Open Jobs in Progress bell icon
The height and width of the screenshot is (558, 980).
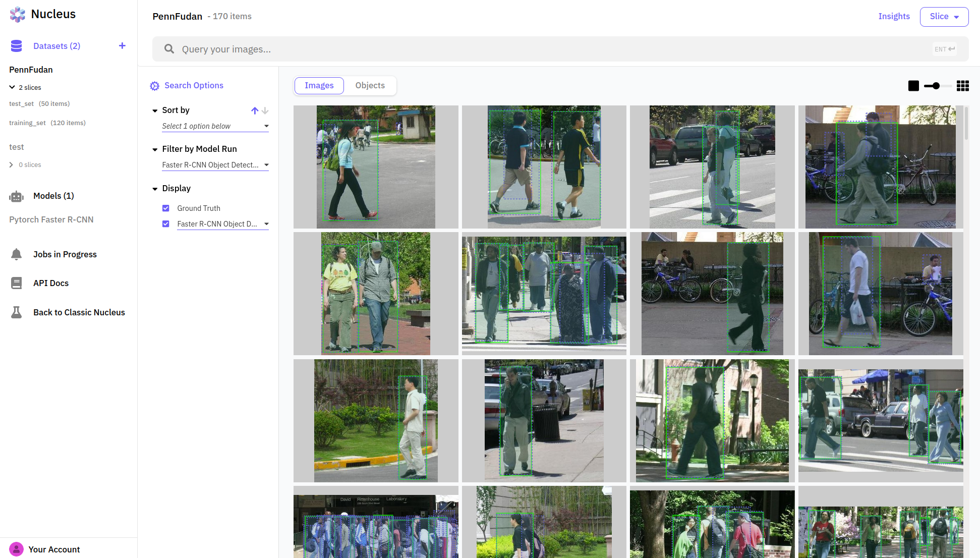pyautogui.click(x=16, y=254)
